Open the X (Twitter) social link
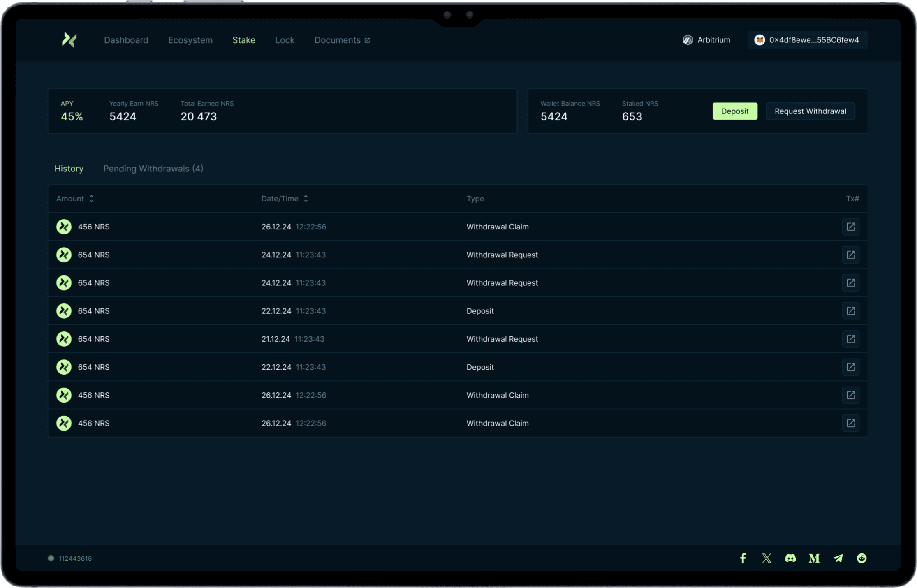917x588 pixels. click(x=766, y=558)
